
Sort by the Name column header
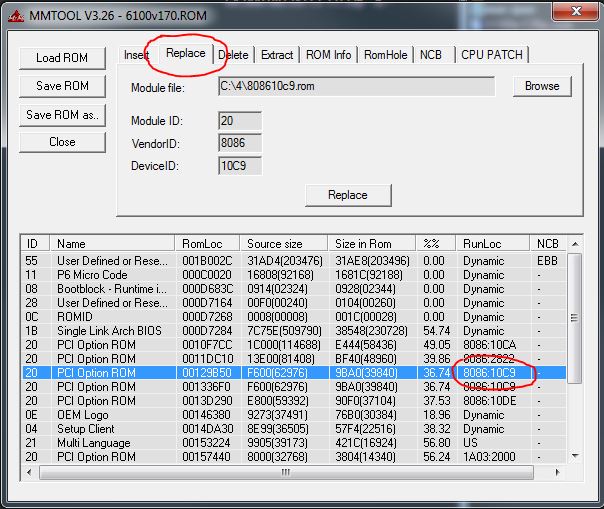pos(112,244)
